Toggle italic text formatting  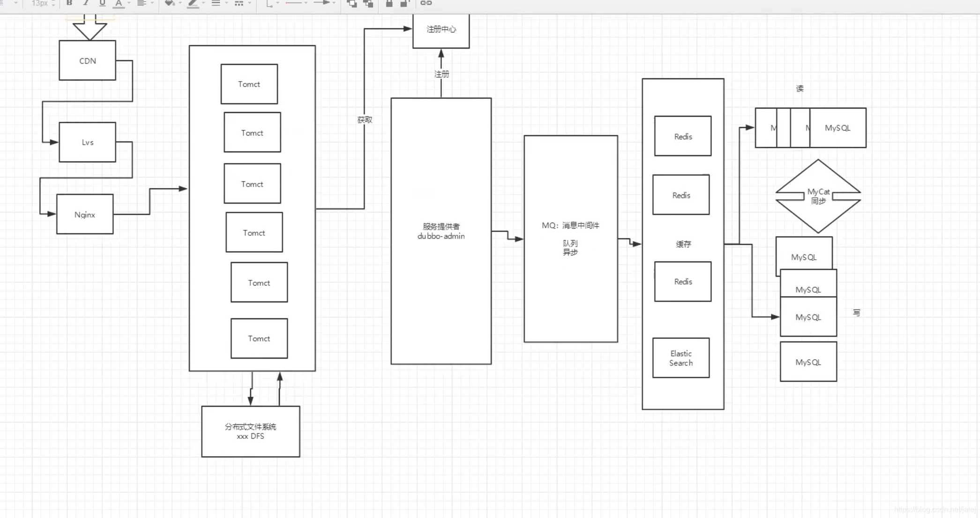[86, 3]
